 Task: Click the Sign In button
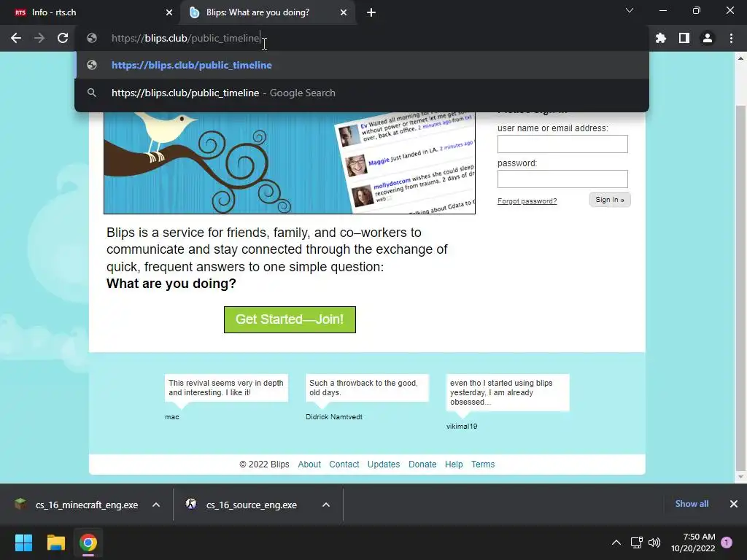pyautogui.click(x=610, y=200)
